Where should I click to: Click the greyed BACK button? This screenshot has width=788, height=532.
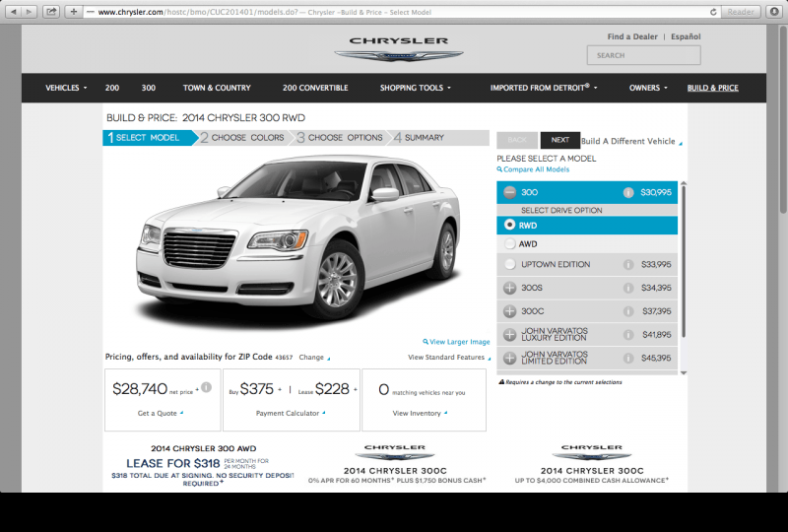(517, 140)
